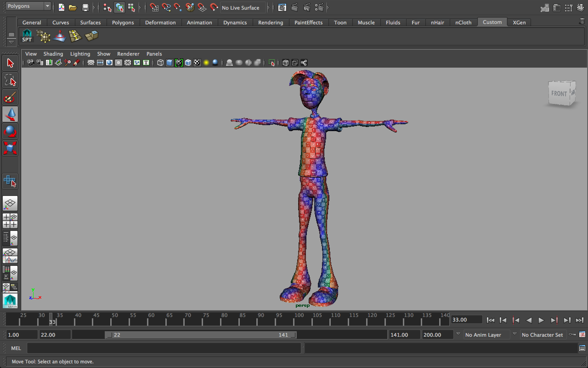This screenshot has height=368, width=588.
Task: Select the Scale tool
Action: 10,148
